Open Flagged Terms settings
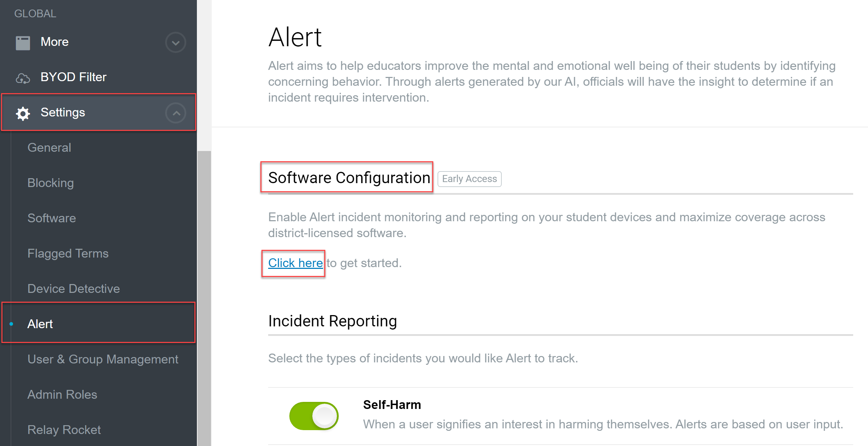Viewport: 868px width, 446px height. (68, 253)
